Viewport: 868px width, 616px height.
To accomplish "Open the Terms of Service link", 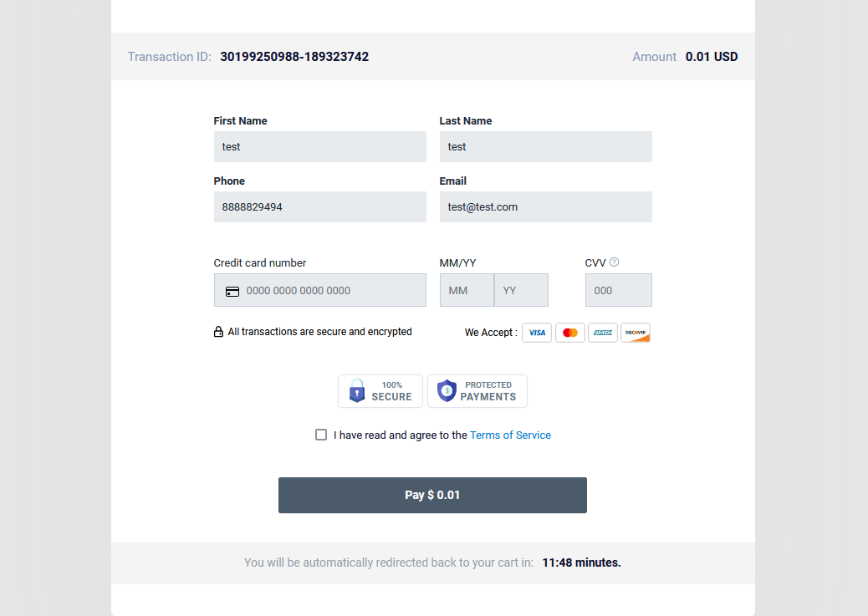I will (510, 435).
